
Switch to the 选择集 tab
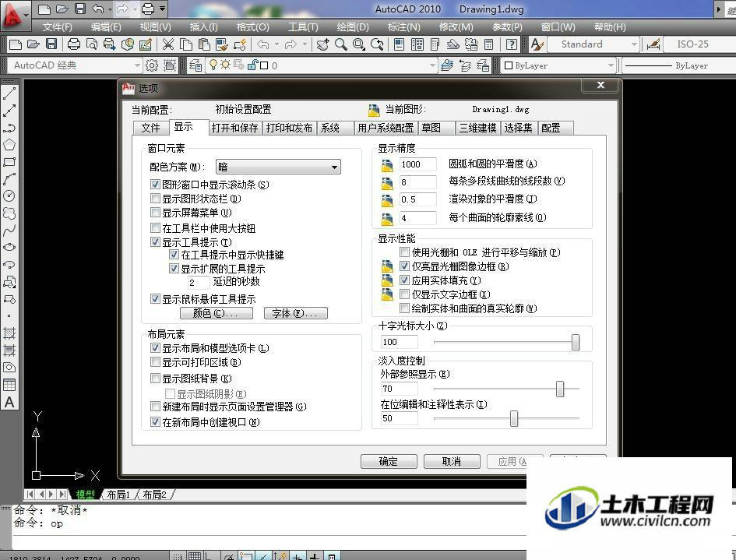tap(519, 128)
